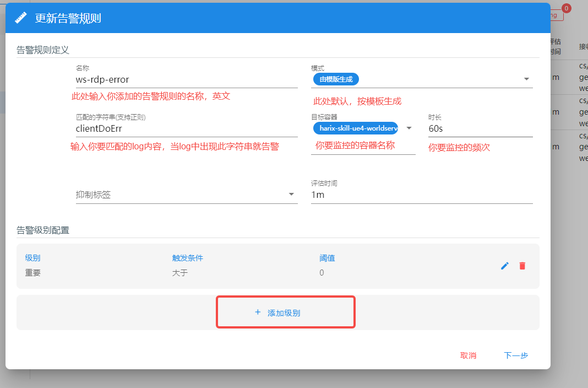This screenshot has height=388, width=588.
Task: Focus the 名称 field with ws-rdp-error
Action: 187,79
